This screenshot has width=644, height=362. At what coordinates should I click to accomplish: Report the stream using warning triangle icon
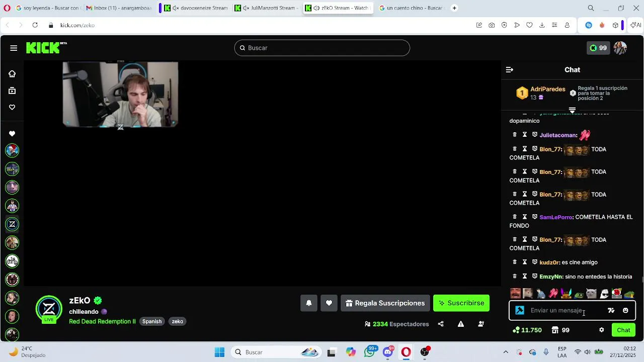(461, 324)
